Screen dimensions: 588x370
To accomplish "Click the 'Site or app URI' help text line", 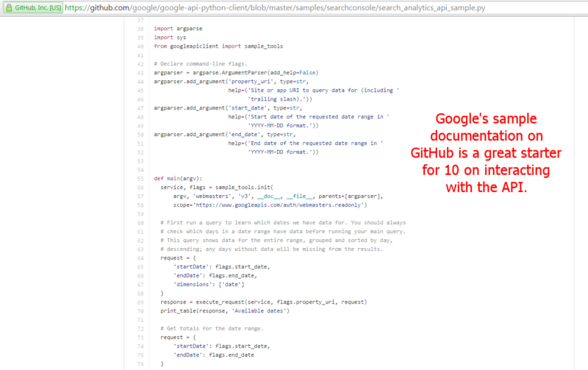I will tap(314, 90).
